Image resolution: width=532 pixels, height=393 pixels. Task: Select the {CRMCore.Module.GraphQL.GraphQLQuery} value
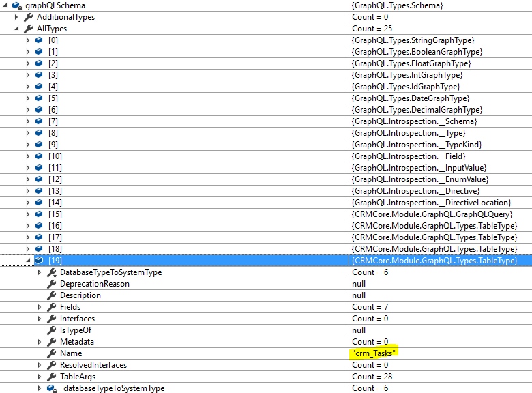(x=432, y=214)
